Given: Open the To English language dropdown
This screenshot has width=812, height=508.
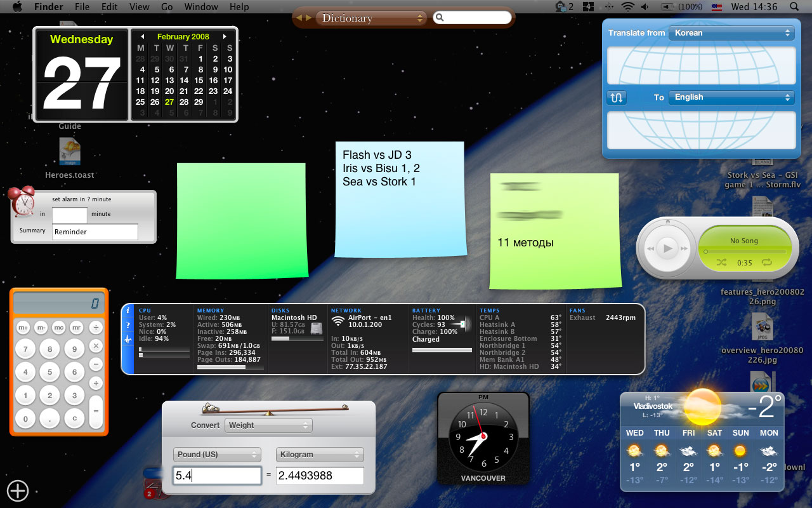Looking at the screenshot, I should (731, 97).
